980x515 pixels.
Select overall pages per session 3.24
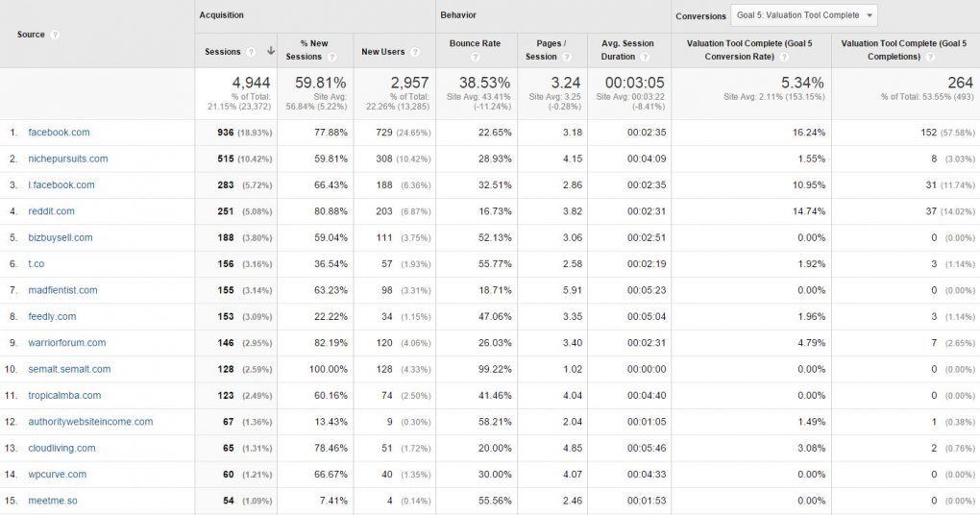566,83
